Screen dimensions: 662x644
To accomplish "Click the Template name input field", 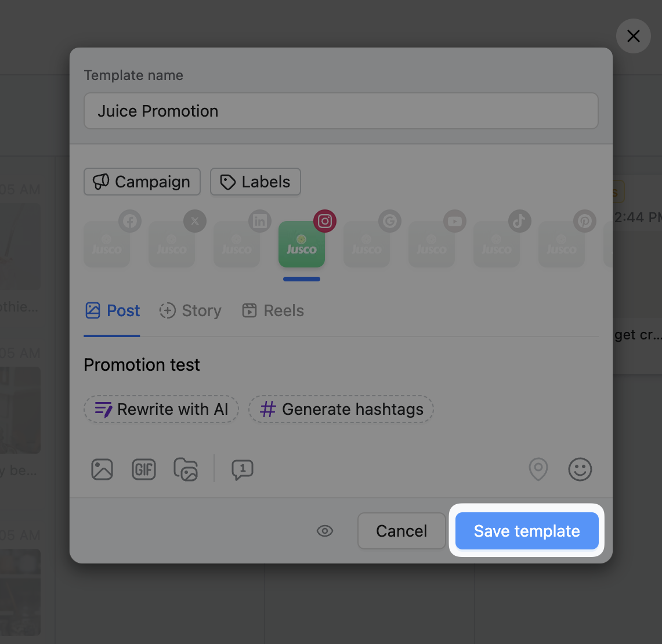I will tap(341, 111).
